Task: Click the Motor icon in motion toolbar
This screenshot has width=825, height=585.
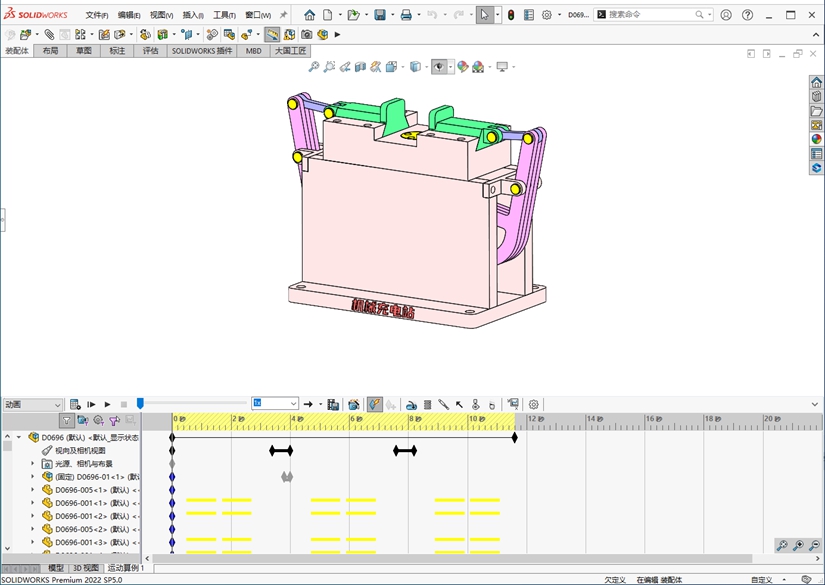Action: [411, 405]
